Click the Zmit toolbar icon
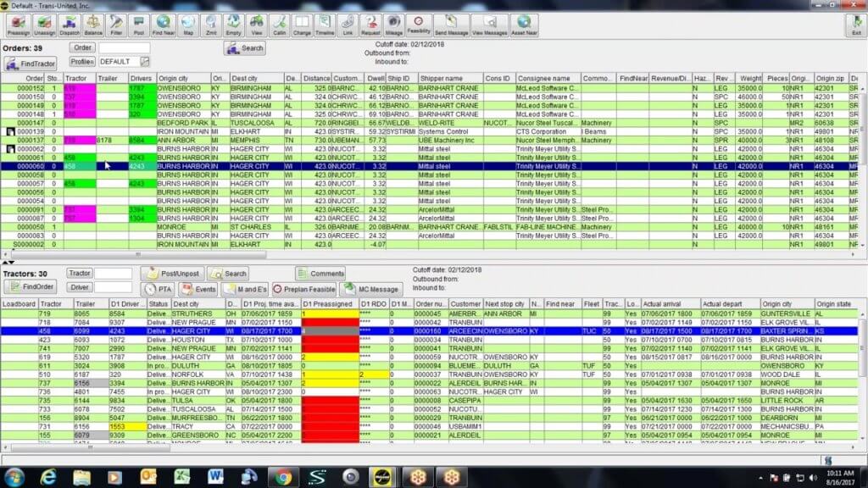This screenshot has height=488, width=868. [211, 25]
